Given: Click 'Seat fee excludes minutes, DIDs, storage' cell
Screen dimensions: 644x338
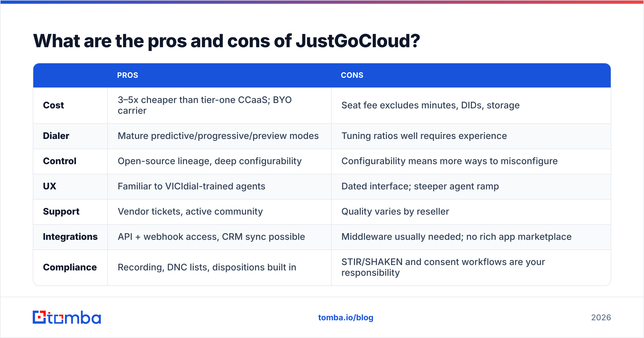Looking at the screenshot, I should [x=471, y=105].
